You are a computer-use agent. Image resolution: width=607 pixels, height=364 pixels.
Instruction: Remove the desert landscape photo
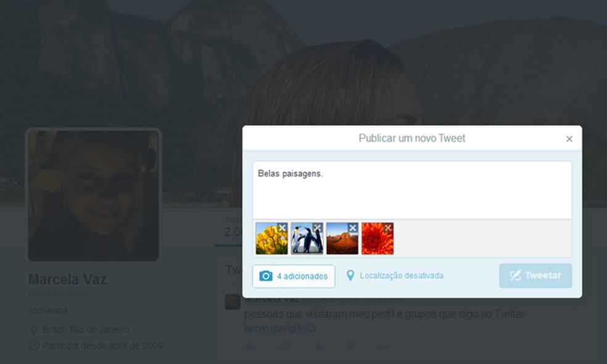(x=353, y=228)
